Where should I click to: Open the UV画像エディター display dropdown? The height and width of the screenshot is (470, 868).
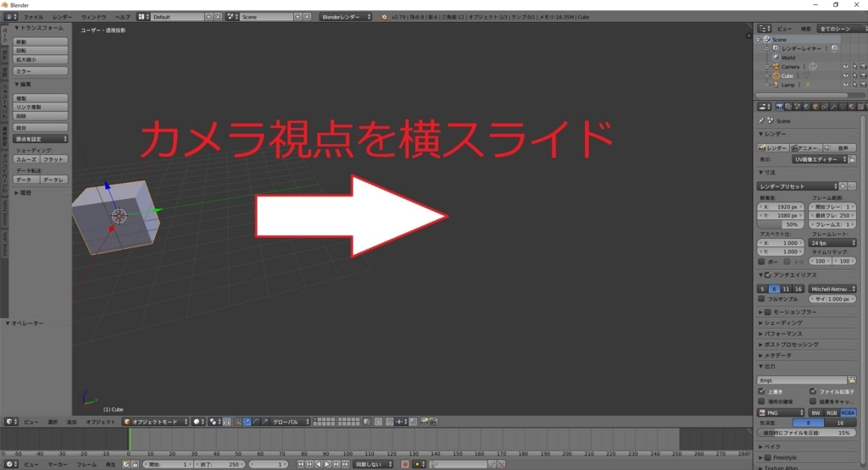point(820,159)
